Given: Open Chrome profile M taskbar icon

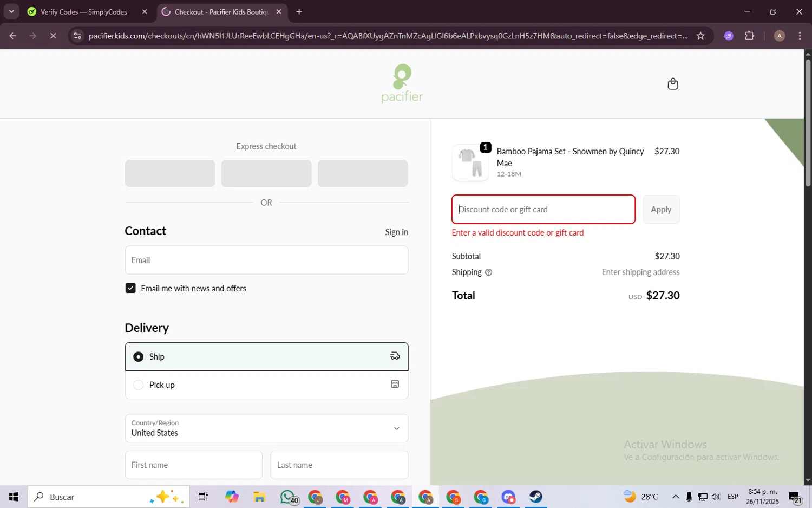Looking at the screenshot, I should click(x=343, y=497).
